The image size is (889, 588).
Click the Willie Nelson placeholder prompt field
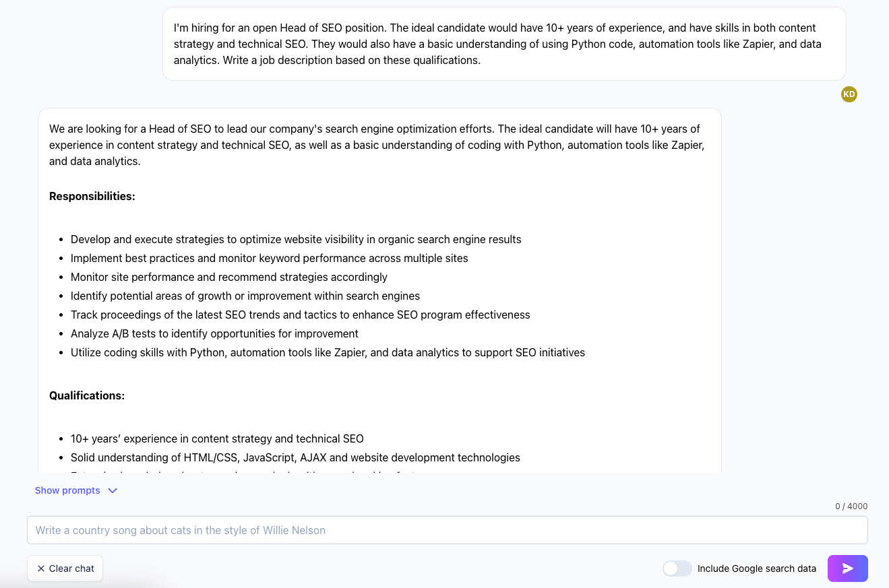coord(447,530)
